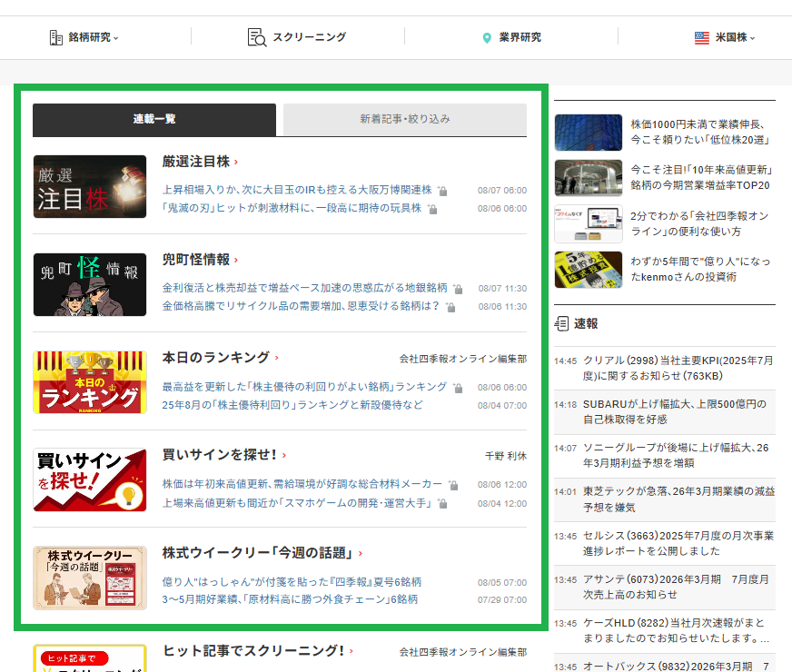Screen dimensions: 792x672
Task: Click the 本日のランキング banner thumbnail
Action: coord(90,382)
